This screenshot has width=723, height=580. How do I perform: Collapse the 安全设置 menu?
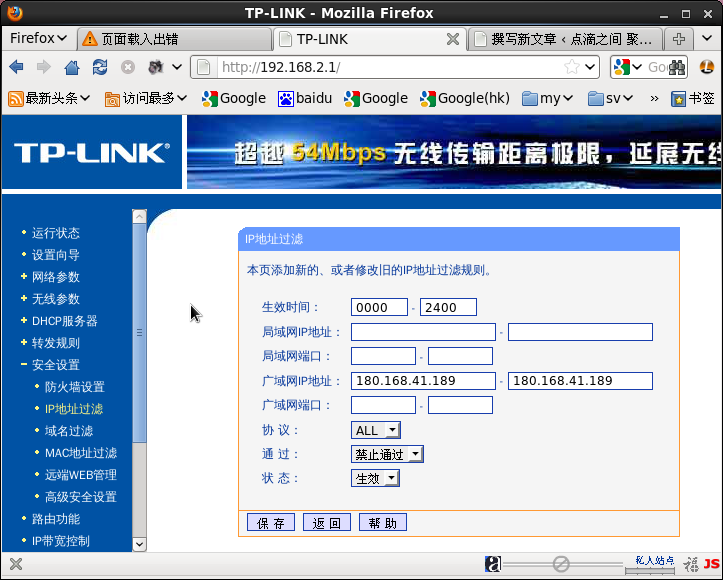pos(56,365)
